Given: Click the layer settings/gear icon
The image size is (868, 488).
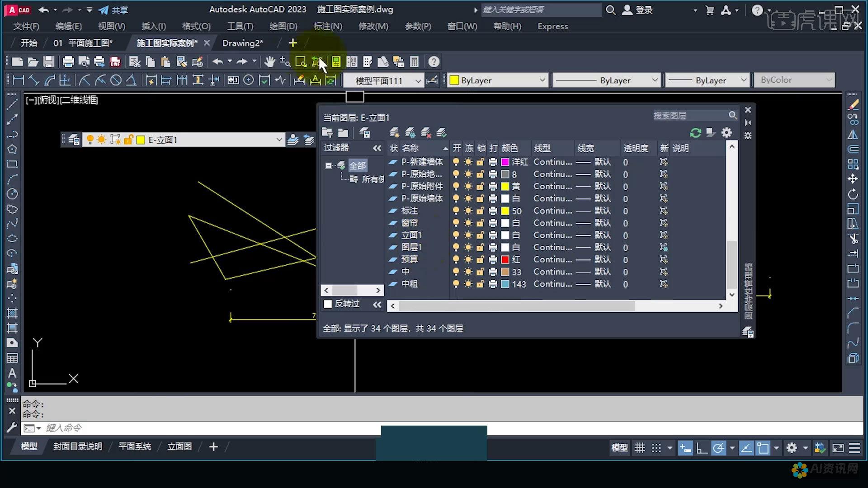Looking at the screenshot, I should pos(727,132).
